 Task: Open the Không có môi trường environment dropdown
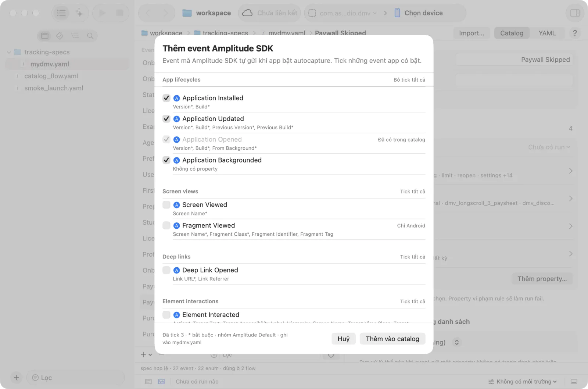pyautogui.click(x=522, y=382)
